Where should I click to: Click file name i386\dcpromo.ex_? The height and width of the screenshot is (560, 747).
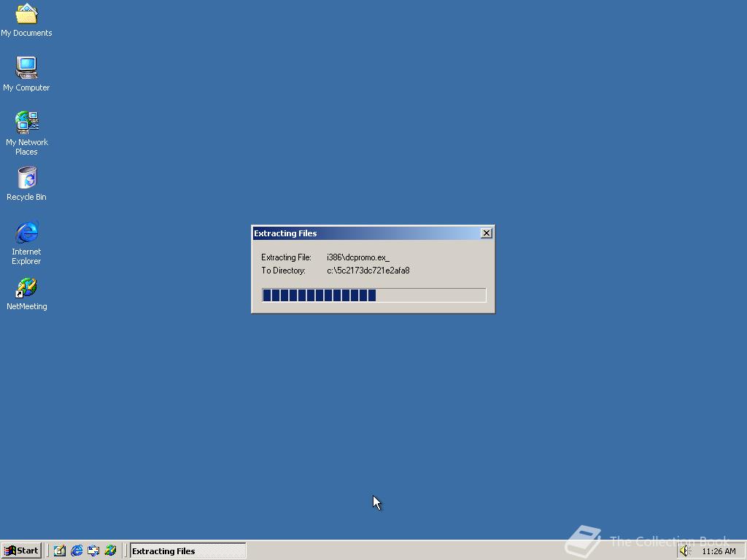357,257
